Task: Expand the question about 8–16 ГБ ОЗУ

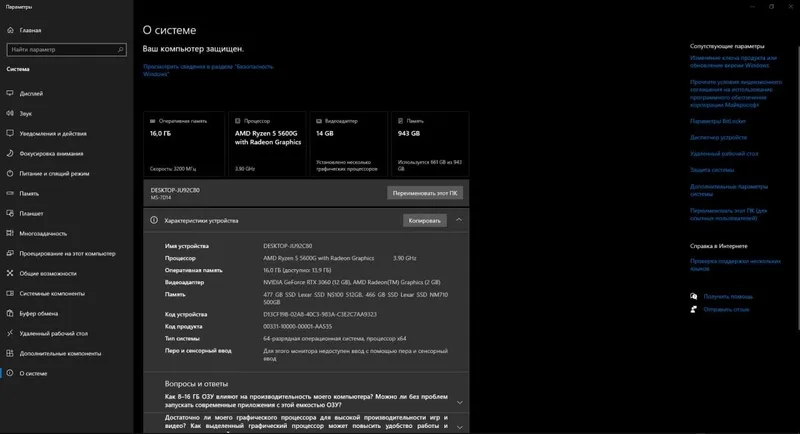Action: coord(460,402)
